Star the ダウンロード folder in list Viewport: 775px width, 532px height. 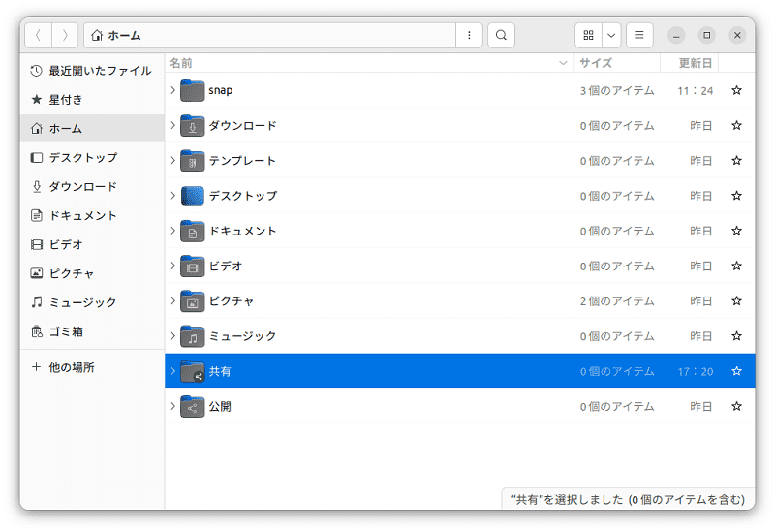click(x=736, y=126)
